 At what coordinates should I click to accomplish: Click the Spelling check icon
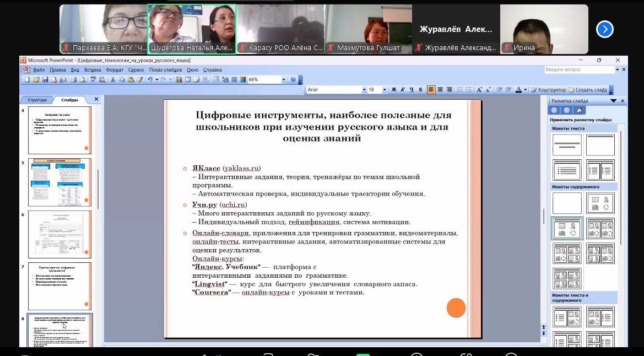tap(93, 80)
